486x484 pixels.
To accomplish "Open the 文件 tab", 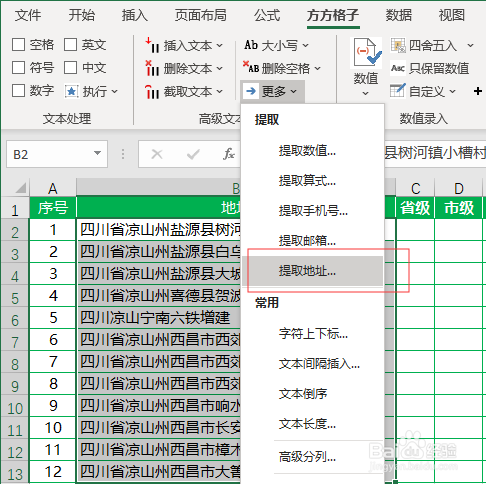I will (x=28, y=15).
